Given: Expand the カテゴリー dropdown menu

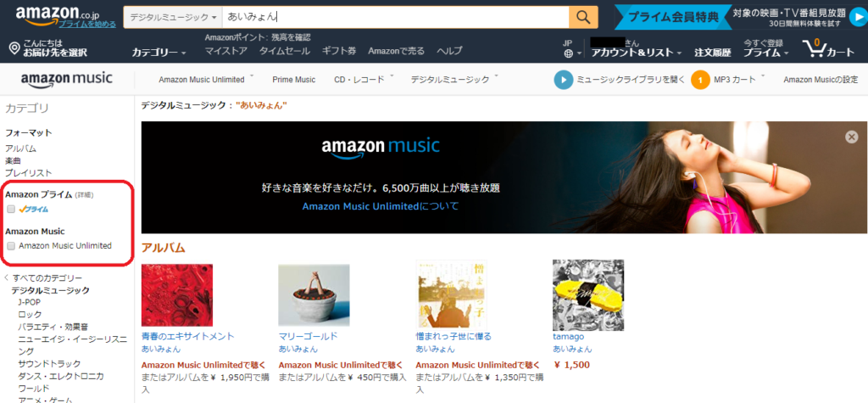Looking at the screenshot, I should [159, 52].
